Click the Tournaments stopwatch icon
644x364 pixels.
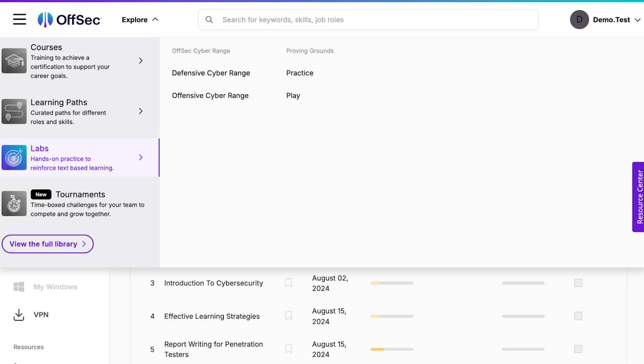(14, 204)
